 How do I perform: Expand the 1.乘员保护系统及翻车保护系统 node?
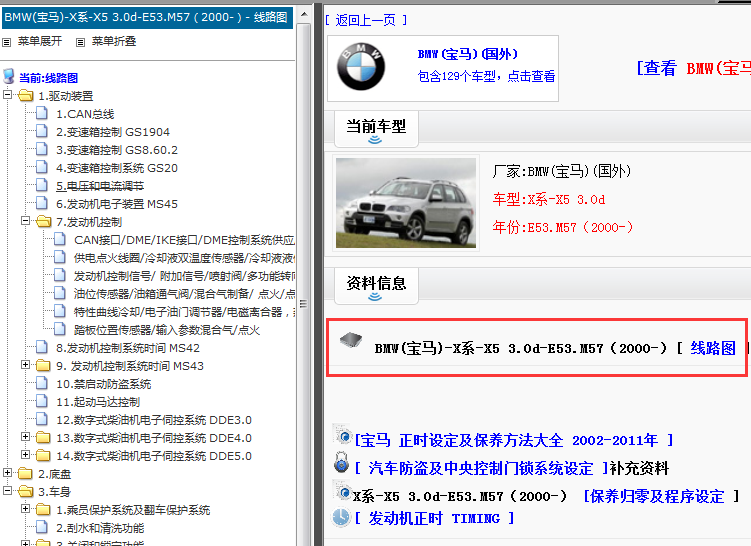[x=25, y=509]
